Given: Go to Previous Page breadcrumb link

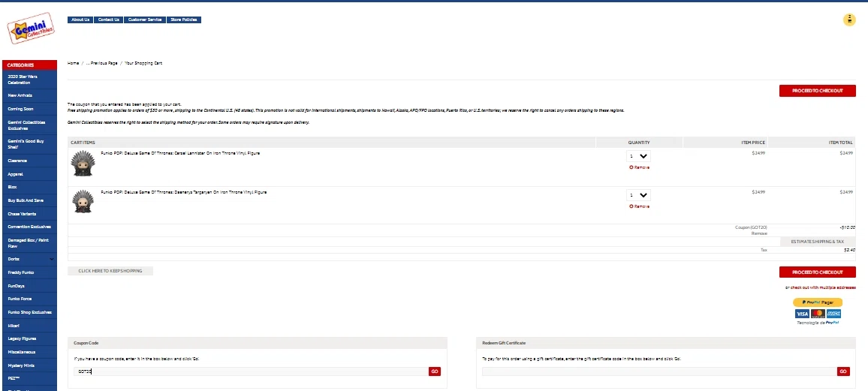Looking at the screenshot, I should 102,63.
